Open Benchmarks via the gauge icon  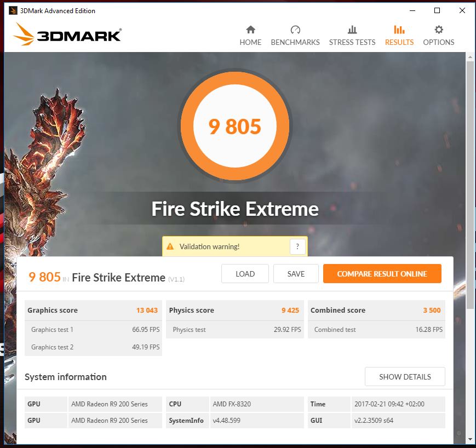click(295, 30)
